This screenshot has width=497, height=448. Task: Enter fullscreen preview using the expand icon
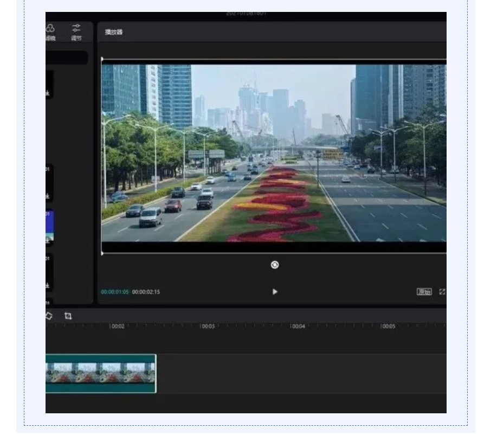coord(442,292)
